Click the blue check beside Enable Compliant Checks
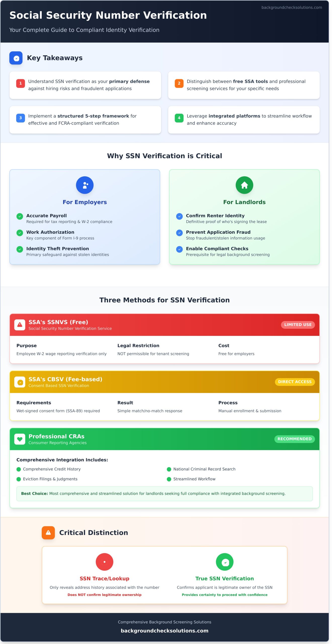Screen dimensions: 332x644 179,249
